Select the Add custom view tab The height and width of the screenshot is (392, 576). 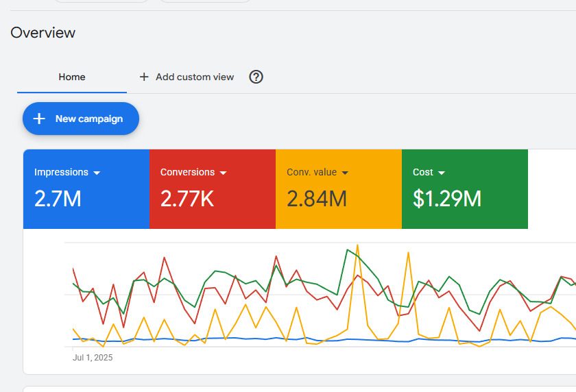pyautogui.click(x=194, y=77)
